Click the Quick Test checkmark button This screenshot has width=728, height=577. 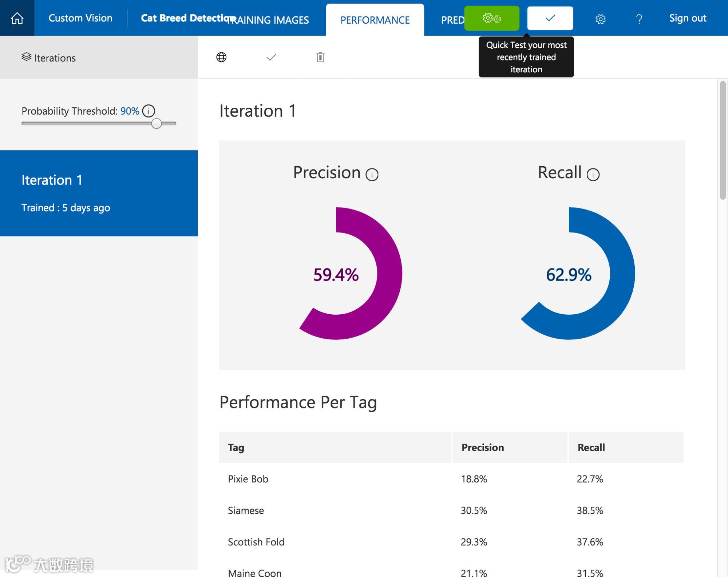(x=550, y=18)
